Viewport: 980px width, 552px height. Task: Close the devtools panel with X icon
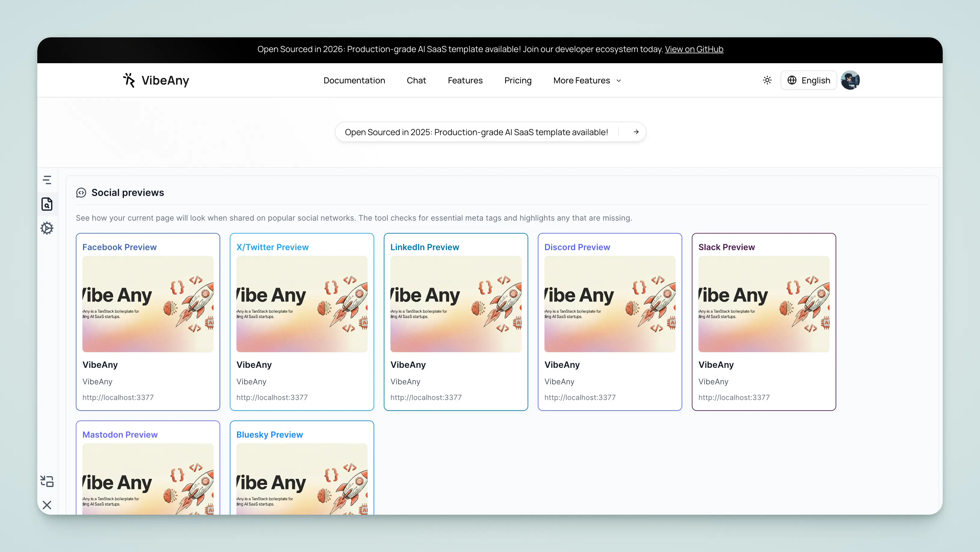[x=47, y=505]
